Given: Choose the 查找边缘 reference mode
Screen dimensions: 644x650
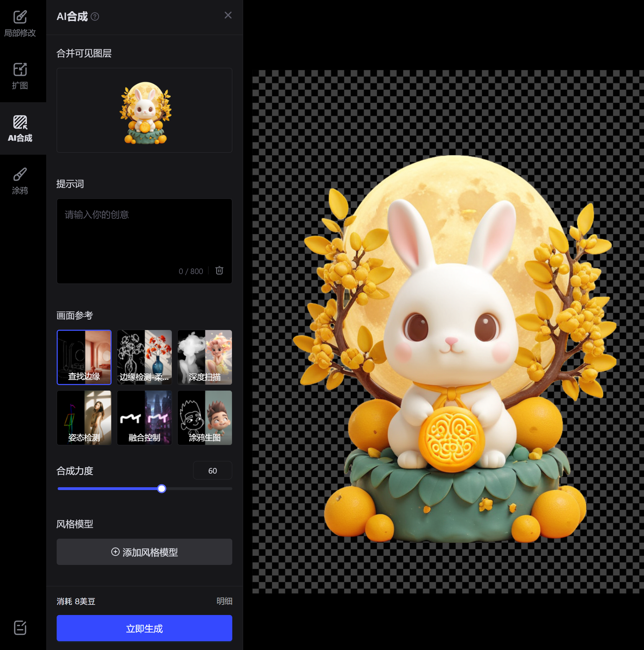Looking at the screenshot, I should point(84,357).
